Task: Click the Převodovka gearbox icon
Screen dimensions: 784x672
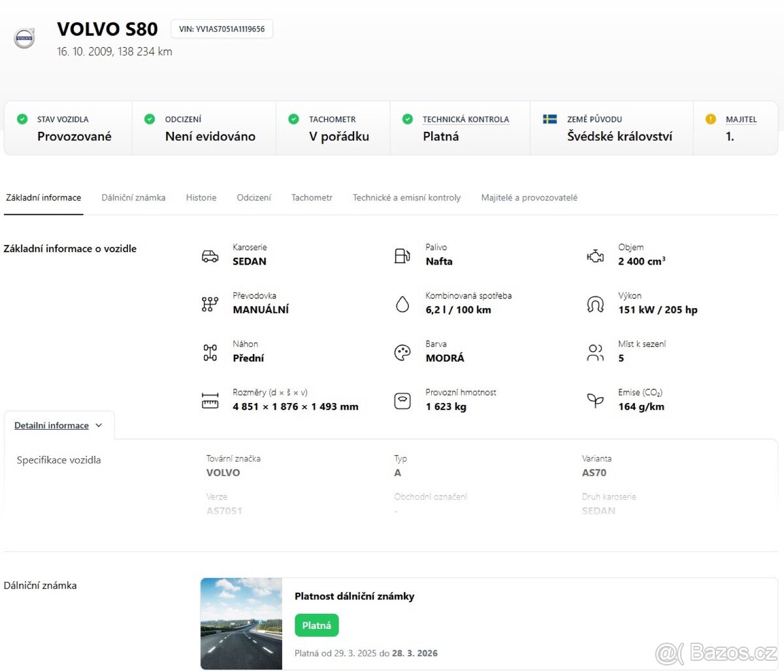Action: [209, 303]
